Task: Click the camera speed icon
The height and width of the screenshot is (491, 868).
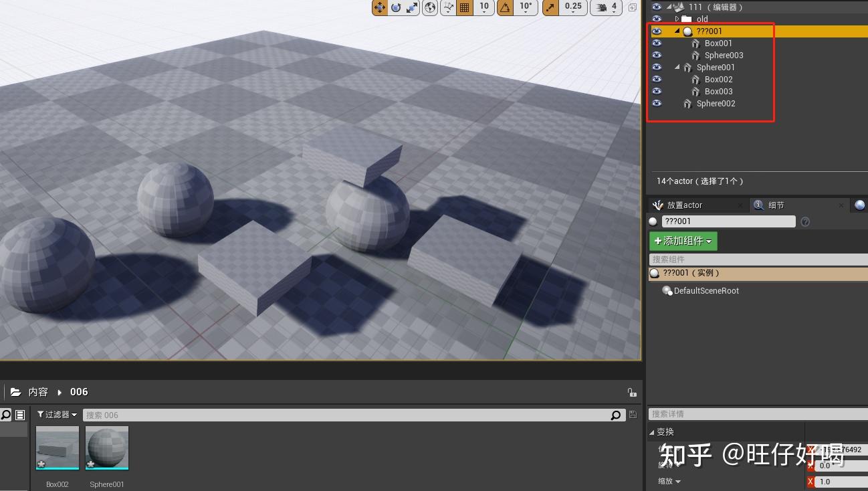Action: click(601, 8)
